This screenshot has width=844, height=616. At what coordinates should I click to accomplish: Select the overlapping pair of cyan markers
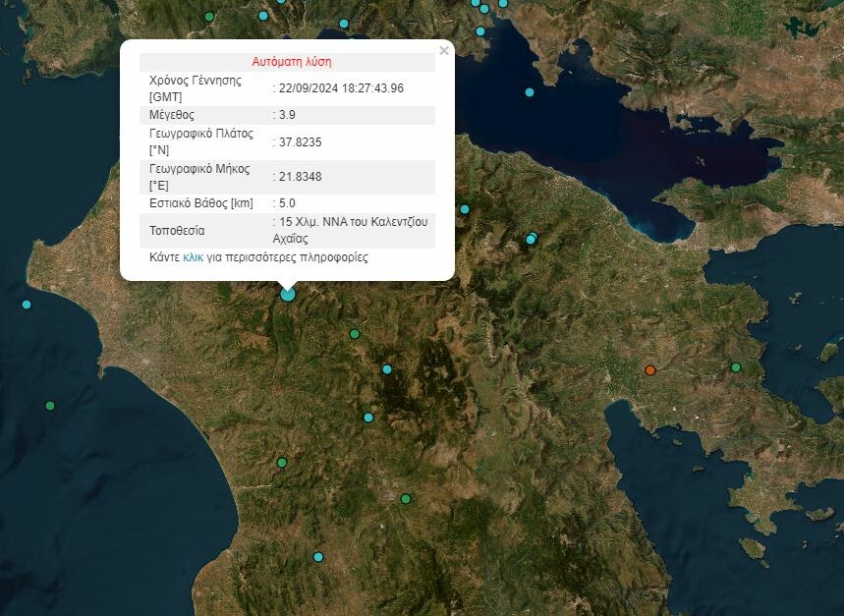point(532,238)
